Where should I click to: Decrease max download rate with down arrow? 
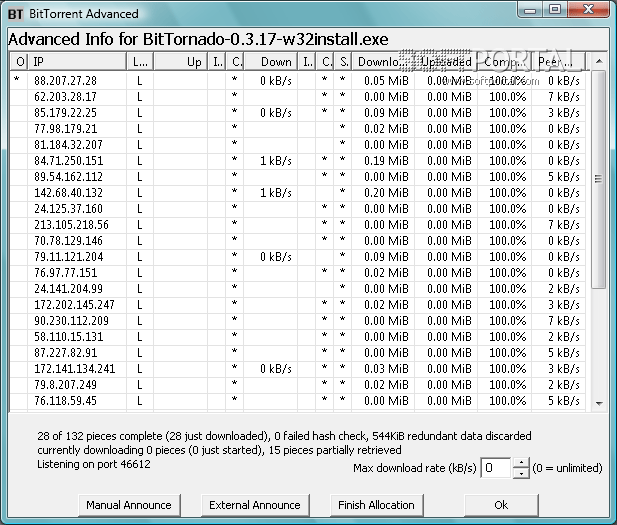pyautogui.click(x=521, y=473)
